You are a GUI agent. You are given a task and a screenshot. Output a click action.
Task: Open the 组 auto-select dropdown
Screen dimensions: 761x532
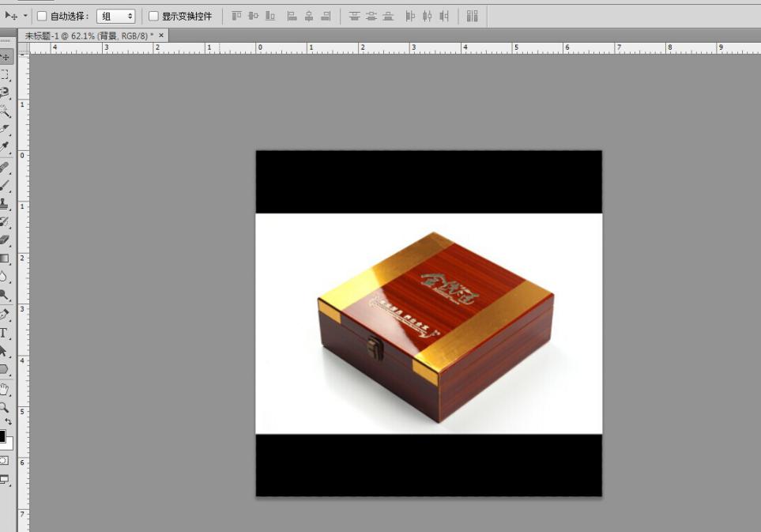pos(116,16)
